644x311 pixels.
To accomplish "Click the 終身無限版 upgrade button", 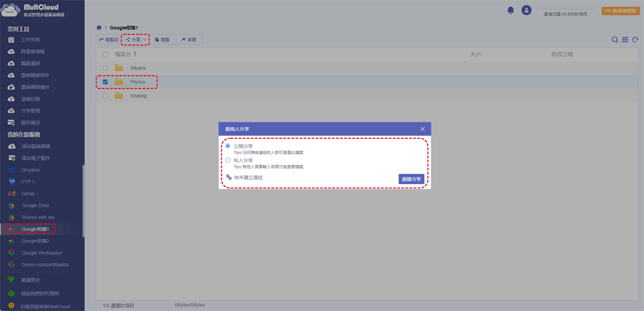I will coord(620,10).
